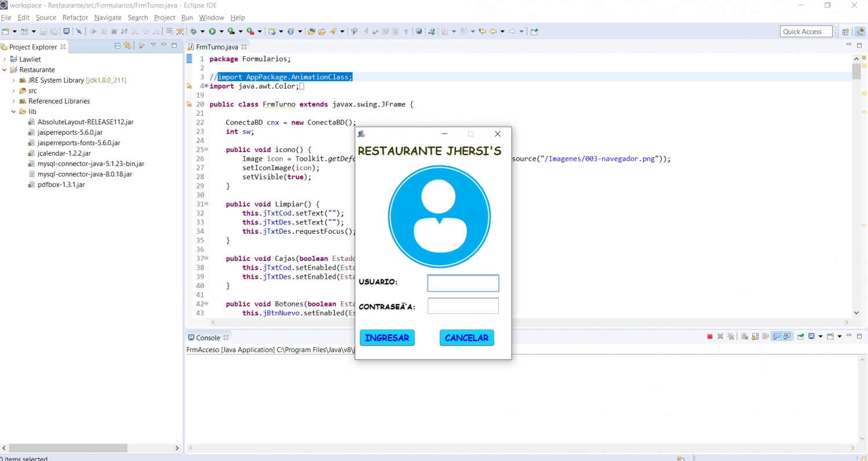Click the Open Web Browser globe icon
The height and width of the screenshot is (461, 868).
point(419,31)
